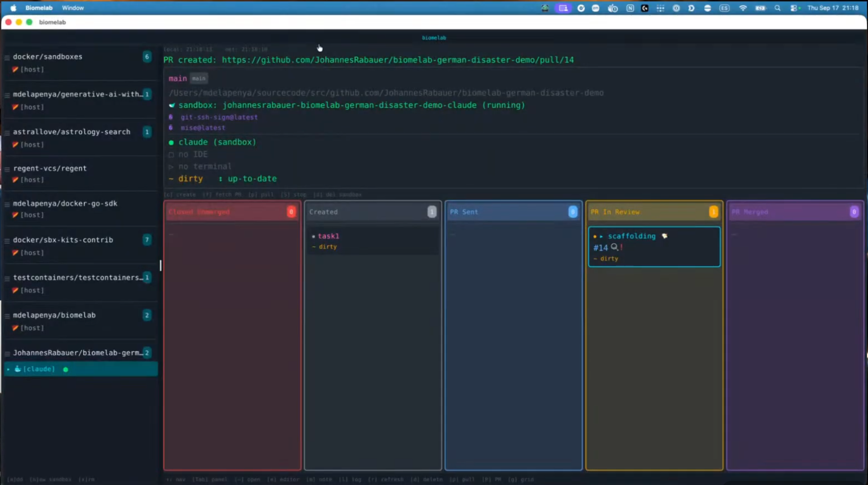
Task: Click the no terminal line
Action: click(x=205, y=166)
